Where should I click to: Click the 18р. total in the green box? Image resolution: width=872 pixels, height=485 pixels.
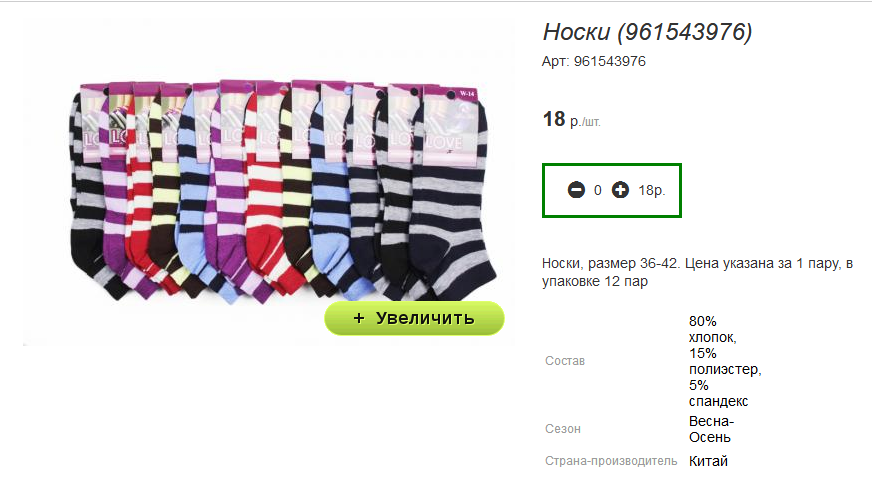[x=651, y=190]
